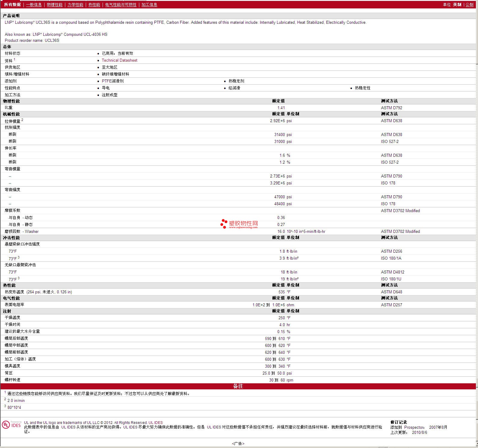Select the 拉伸模量 value 2.92E+6
This screenshot has height=448, width=478.
click(x=277, y=121)
